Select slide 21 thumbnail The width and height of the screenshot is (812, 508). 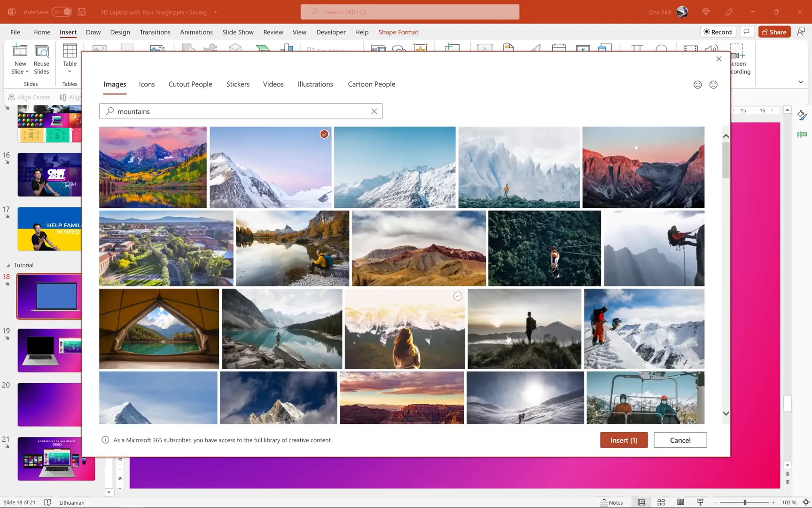(x=56, y=459)
